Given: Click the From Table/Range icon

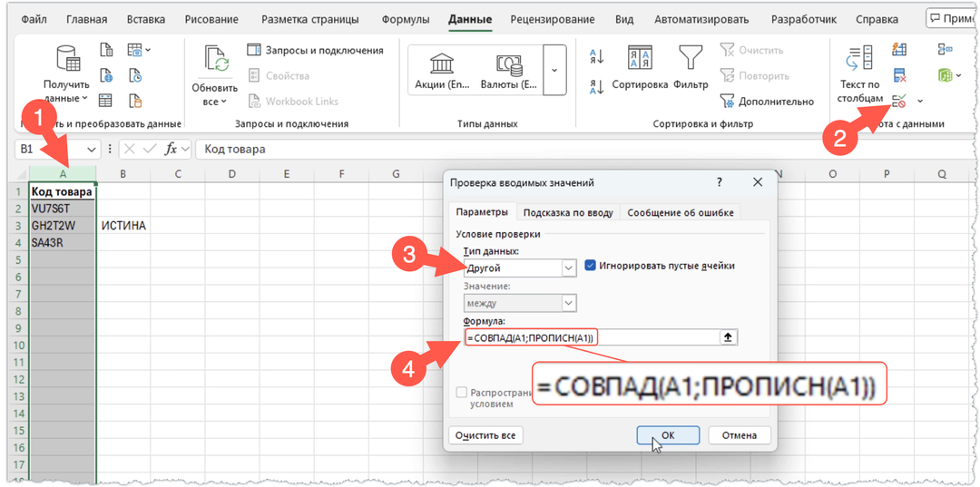Looking at the screenshot, I should (x=106, y=101).
